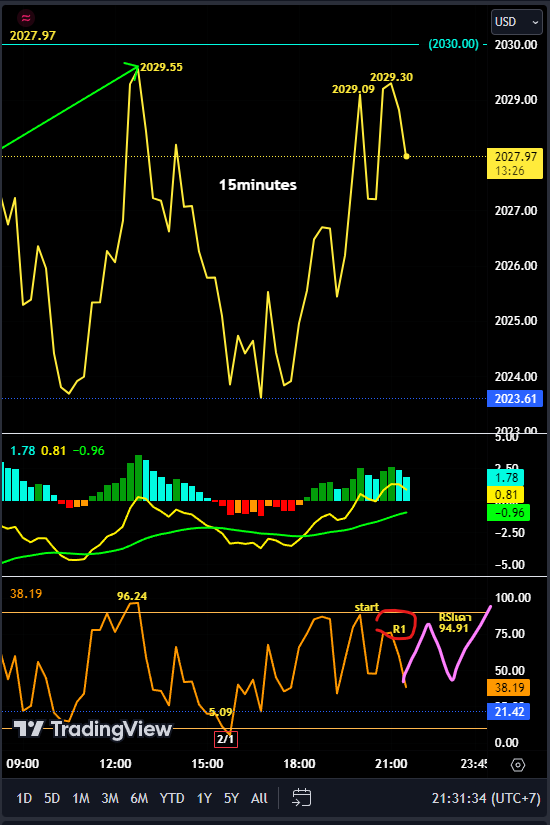Click the 38.19 RSI legend value

(26, 593)
